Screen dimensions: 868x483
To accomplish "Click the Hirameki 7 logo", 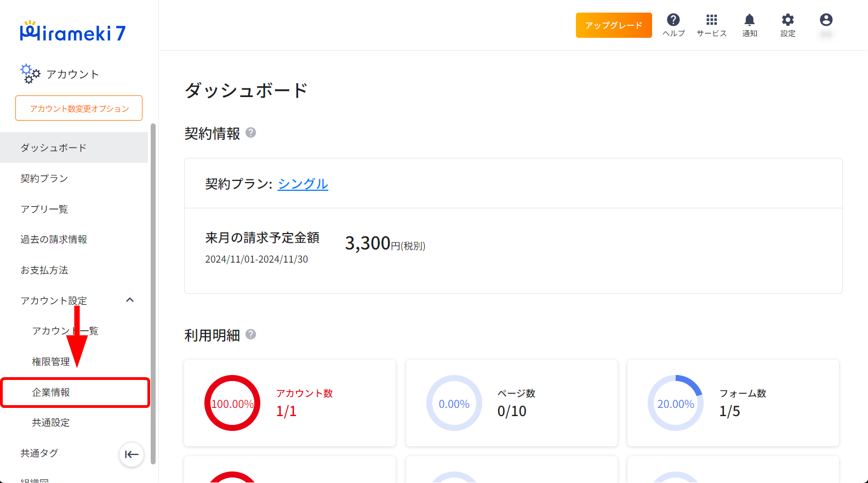I will [x=73, y=32].
